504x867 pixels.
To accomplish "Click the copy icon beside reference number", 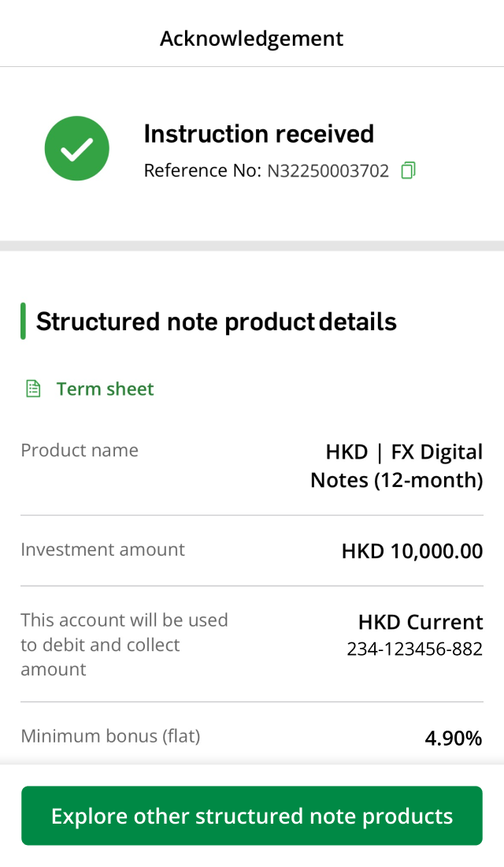I will tap(407, 170).
